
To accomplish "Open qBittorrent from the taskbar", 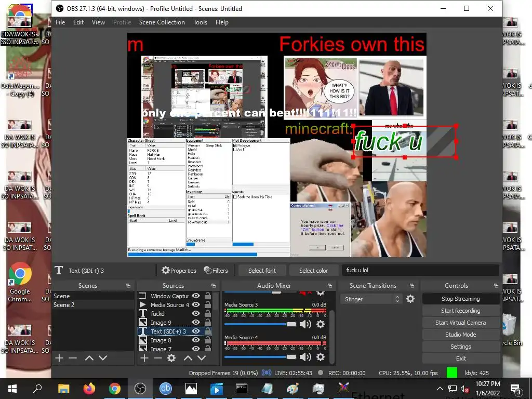I will tap(166, 389).
